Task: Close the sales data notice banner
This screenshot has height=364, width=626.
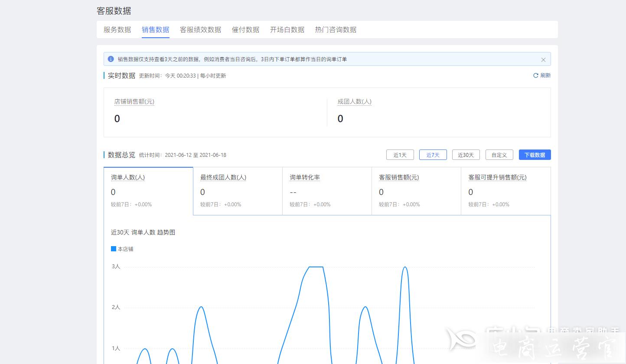Action: [x=543, y=60]
